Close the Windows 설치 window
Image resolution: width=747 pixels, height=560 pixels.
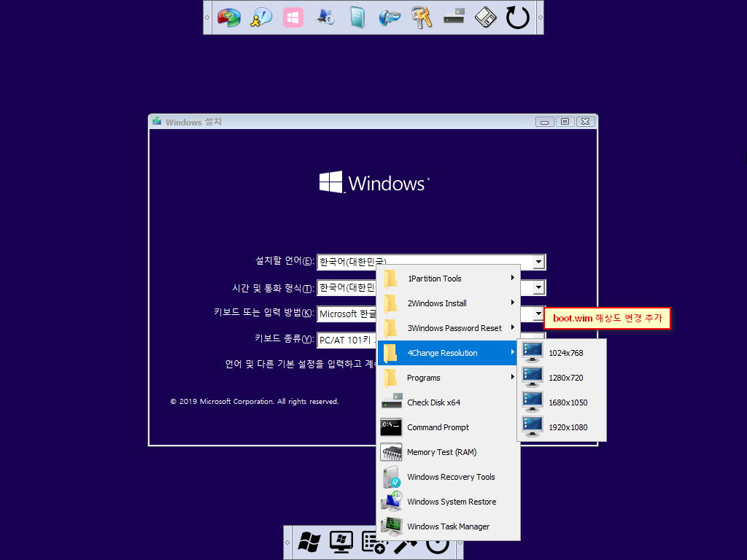586,122
